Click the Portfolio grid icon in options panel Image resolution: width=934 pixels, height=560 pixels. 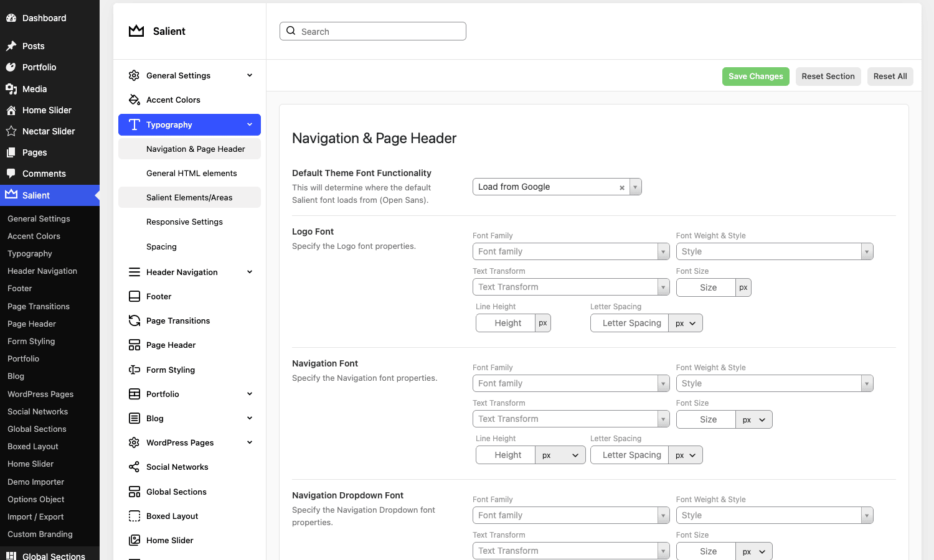[134, 394]
